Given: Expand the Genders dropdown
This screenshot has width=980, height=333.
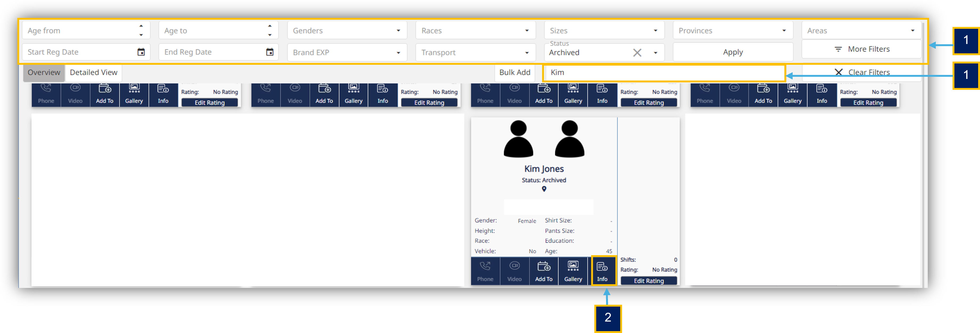Looking at the screenshot, I should pos(347,30).
